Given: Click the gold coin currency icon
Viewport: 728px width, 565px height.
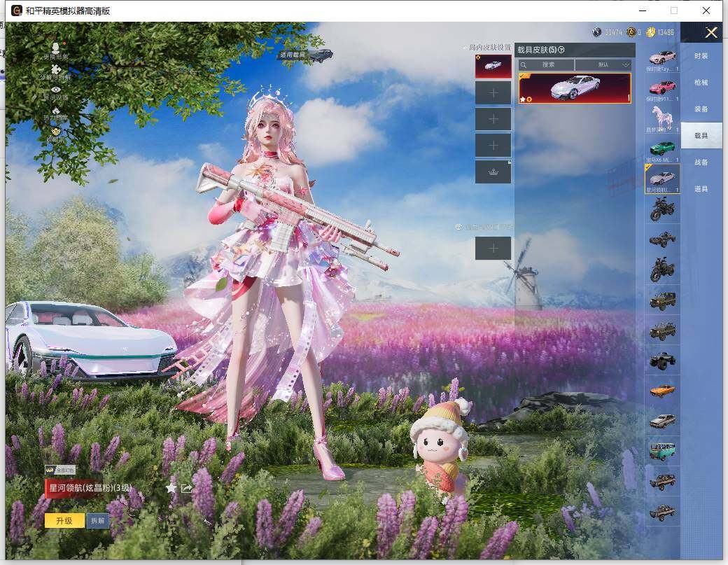Looking at the screenshot, I should click(650, 32).
